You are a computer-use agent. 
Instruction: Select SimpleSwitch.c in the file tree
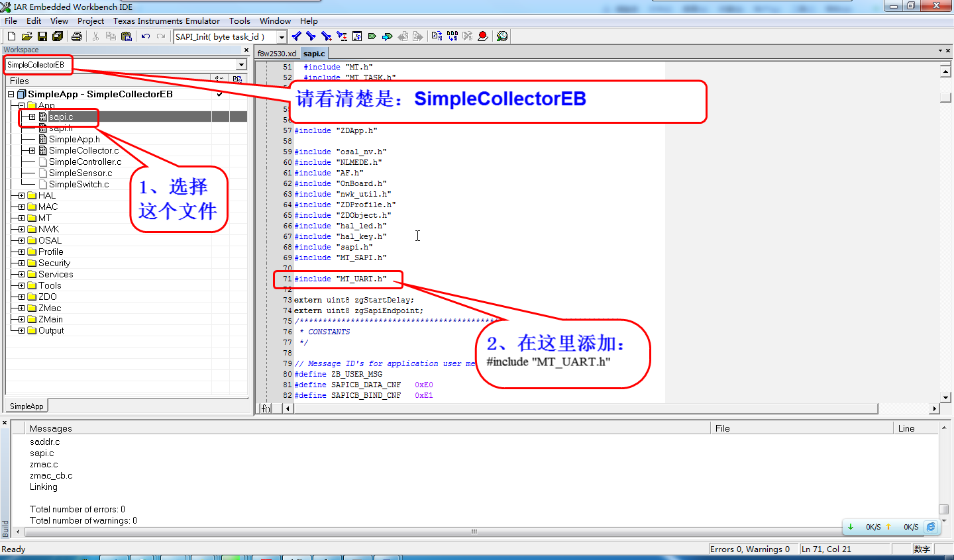[x=79, y=185]
